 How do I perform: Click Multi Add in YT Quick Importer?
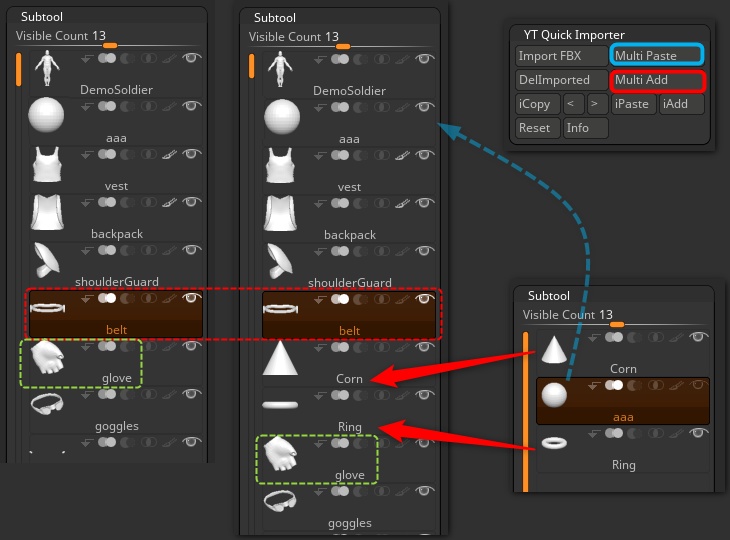(657, 81)
